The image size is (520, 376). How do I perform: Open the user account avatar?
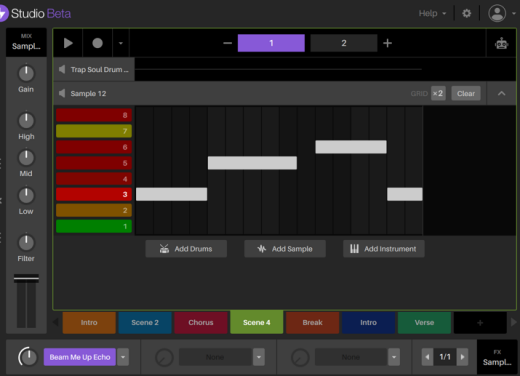[x=497, y=13]
